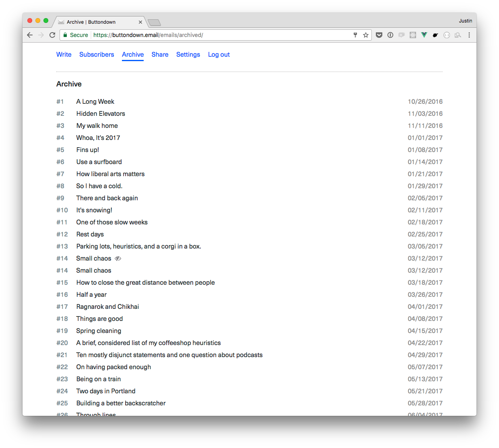The image size is (499, 448).
Task: Open the email Things are good
Action: [99, 319]
